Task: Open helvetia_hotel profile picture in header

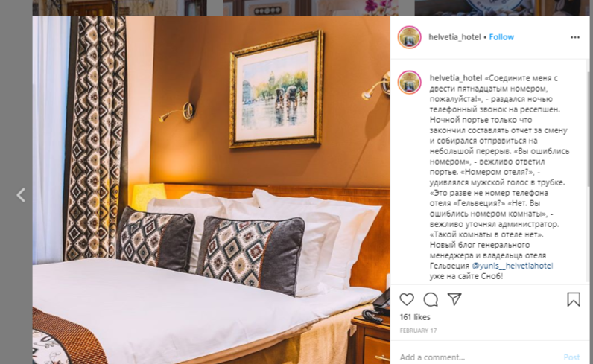Action: tap(409, 37)
